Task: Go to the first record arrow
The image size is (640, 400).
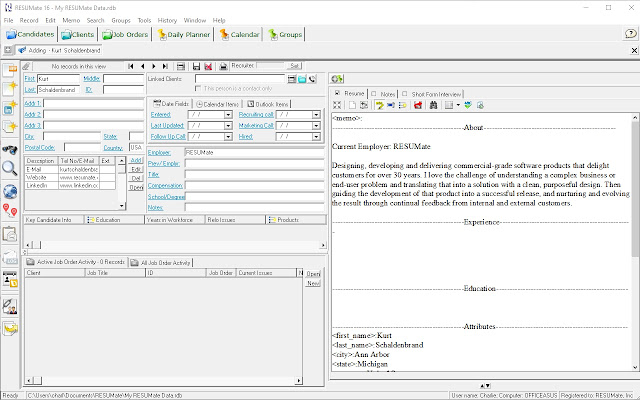Action: tap(131, 66)
